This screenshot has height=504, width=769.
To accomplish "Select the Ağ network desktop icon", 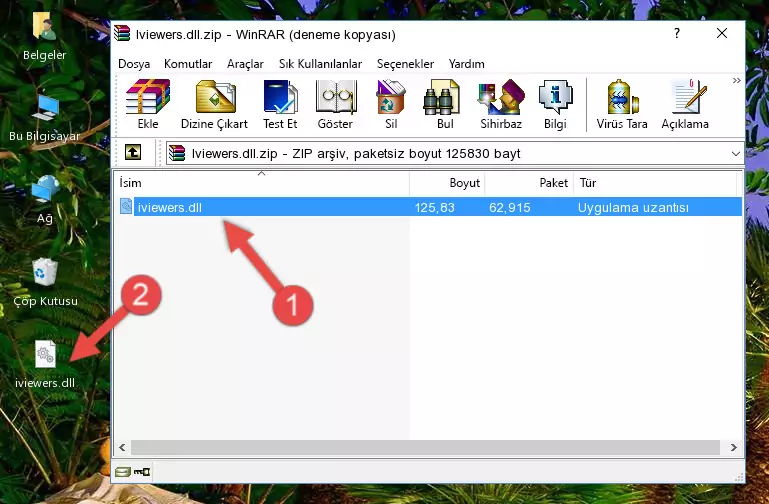I will click(x=45, y=200).
